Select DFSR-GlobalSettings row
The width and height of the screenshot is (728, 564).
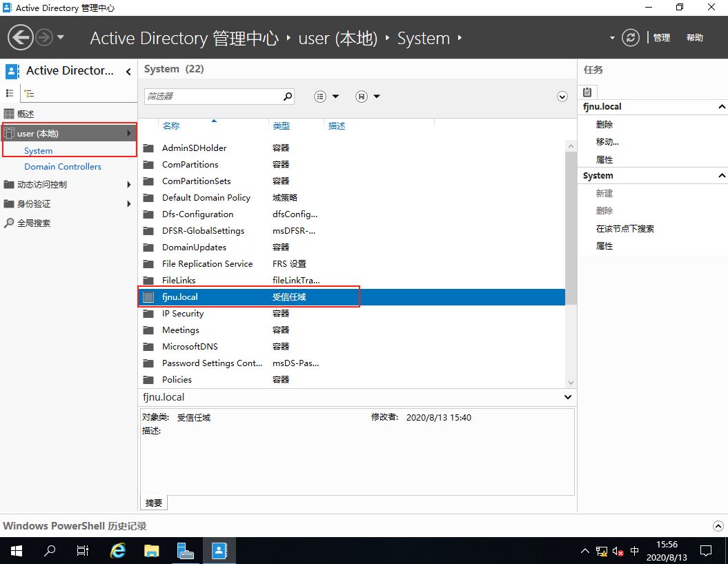pos(352,230)
